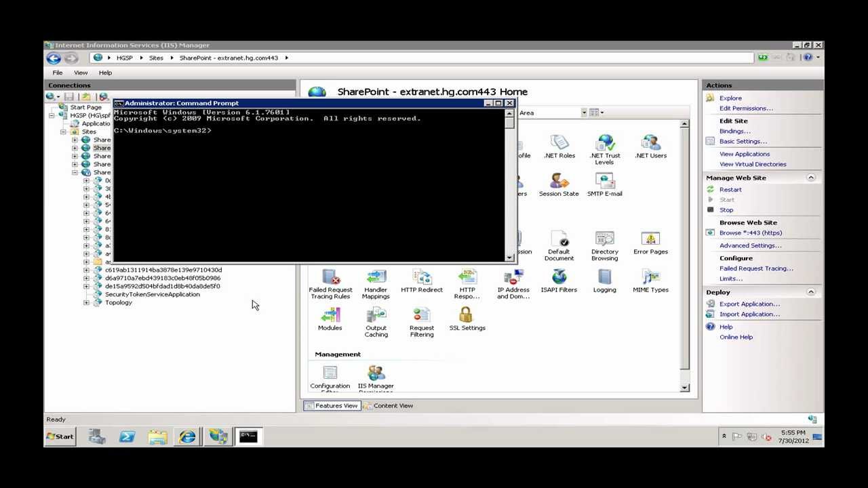Screen dimensions: 868x488
Task: Open the Default Document feature
Action: click(559, 246)
